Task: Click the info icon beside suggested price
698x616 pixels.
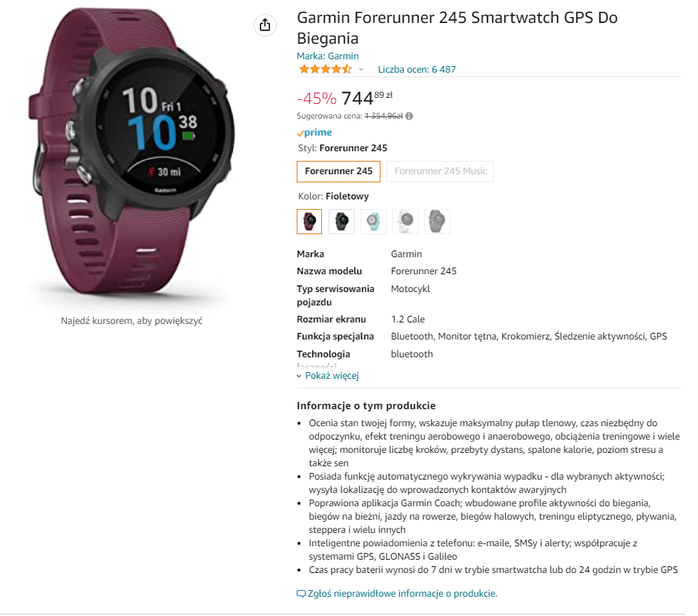Action: tap(409, 116)
